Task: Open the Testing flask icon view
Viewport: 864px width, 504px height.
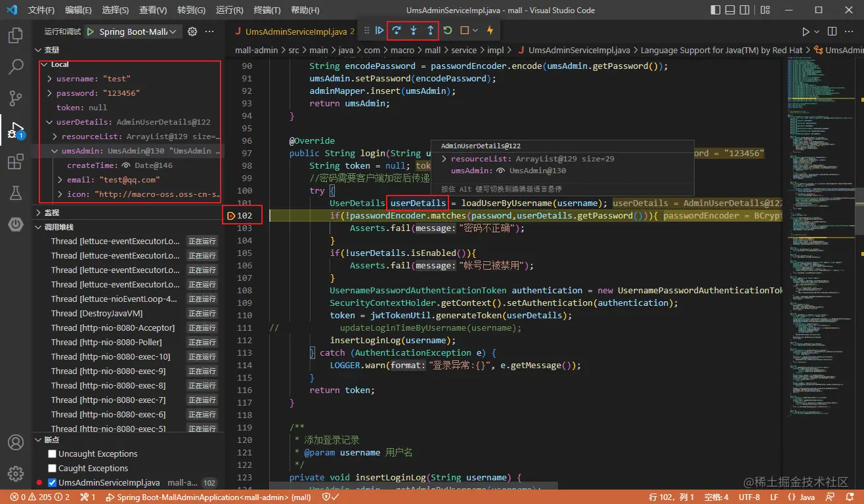Action: [x=16, y=193]
